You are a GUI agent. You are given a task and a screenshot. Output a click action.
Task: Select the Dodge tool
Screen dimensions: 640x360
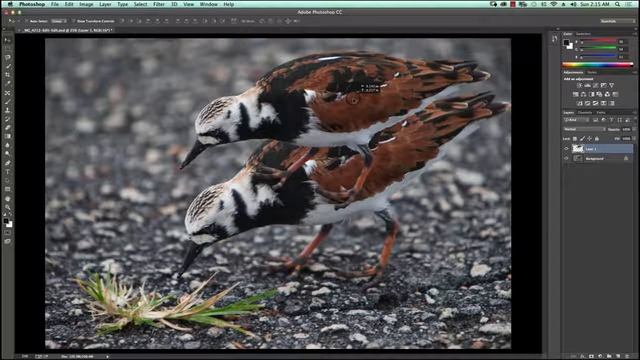tap(7, 154)
